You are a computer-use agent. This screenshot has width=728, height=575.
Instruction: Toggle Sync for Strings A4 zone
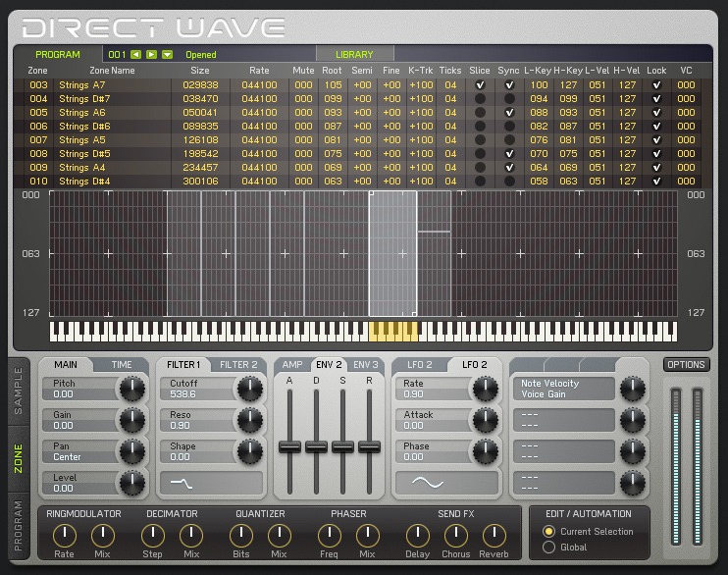(x=509, y=167)
